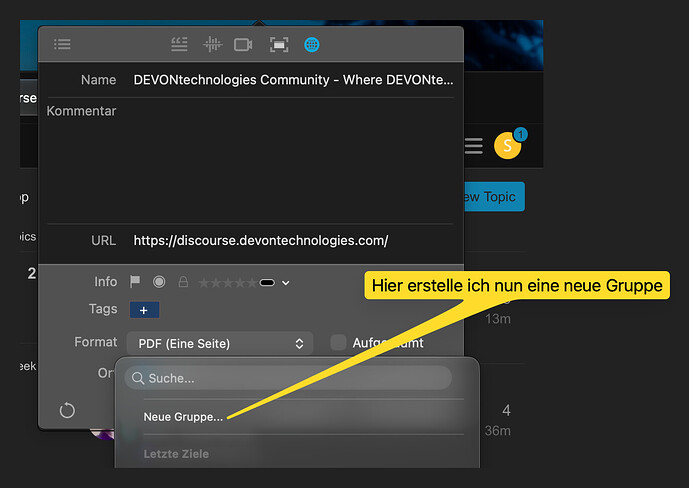Open the hamburger menu in Discourse page
The height and width of the screenshot is (488, 689).
click(x=474, y=146)
